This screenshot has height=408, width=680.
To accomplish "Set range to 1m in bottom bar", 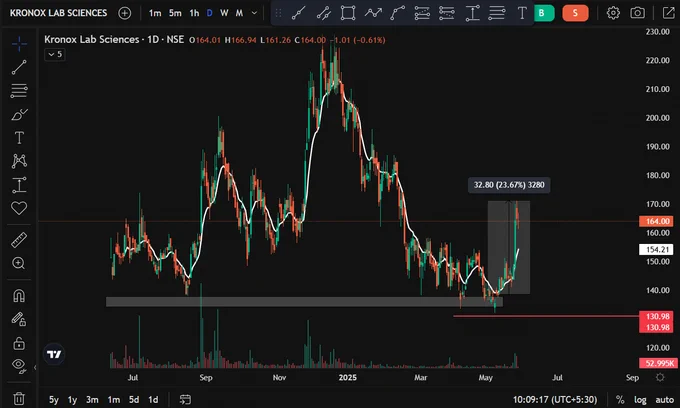I will click(x=114, y=399).
